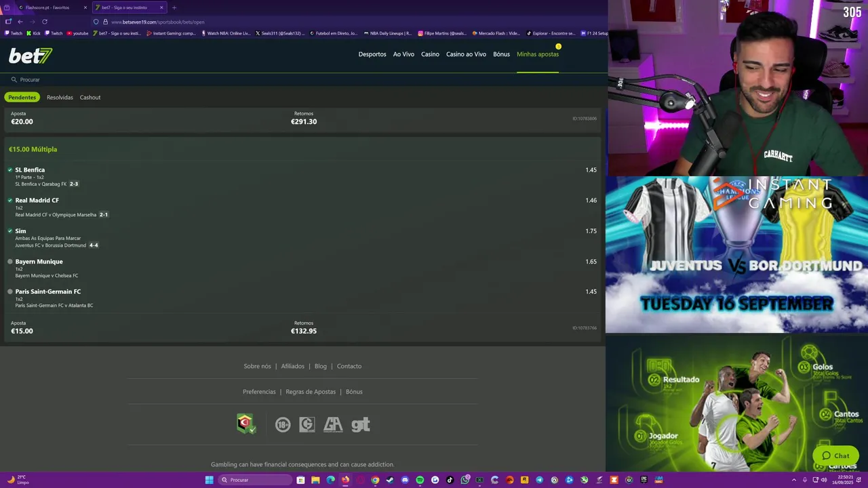Click the 18+ age restriction badge
868x488 pixels.
click(283, 425)
